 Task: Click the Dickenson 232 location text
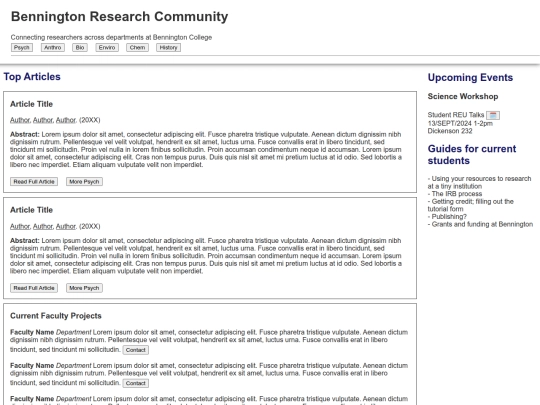(450, 131)
